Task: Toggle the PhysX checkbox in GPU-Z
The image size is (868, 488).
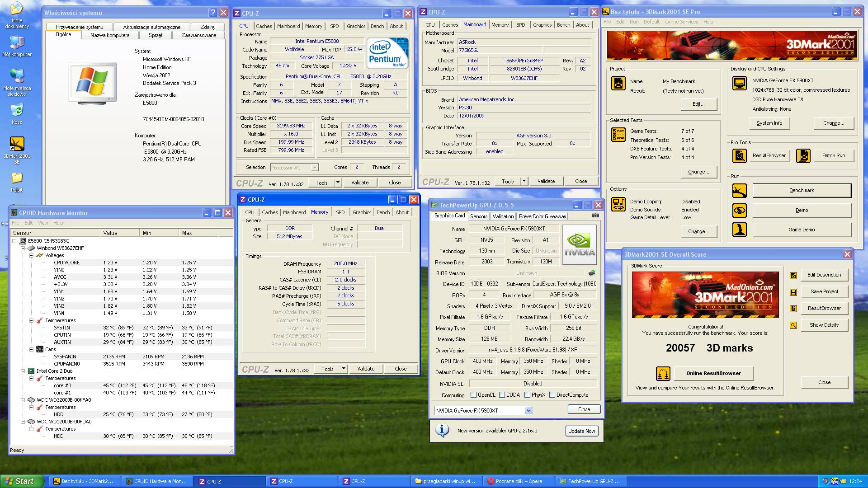Action: coord(528,395)
